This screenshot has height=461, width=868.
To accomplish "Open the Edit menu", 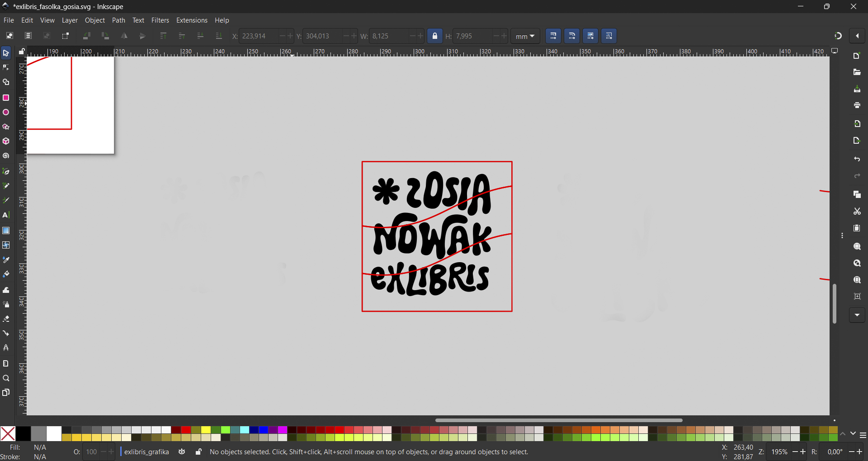I will (x=27, y=20).
